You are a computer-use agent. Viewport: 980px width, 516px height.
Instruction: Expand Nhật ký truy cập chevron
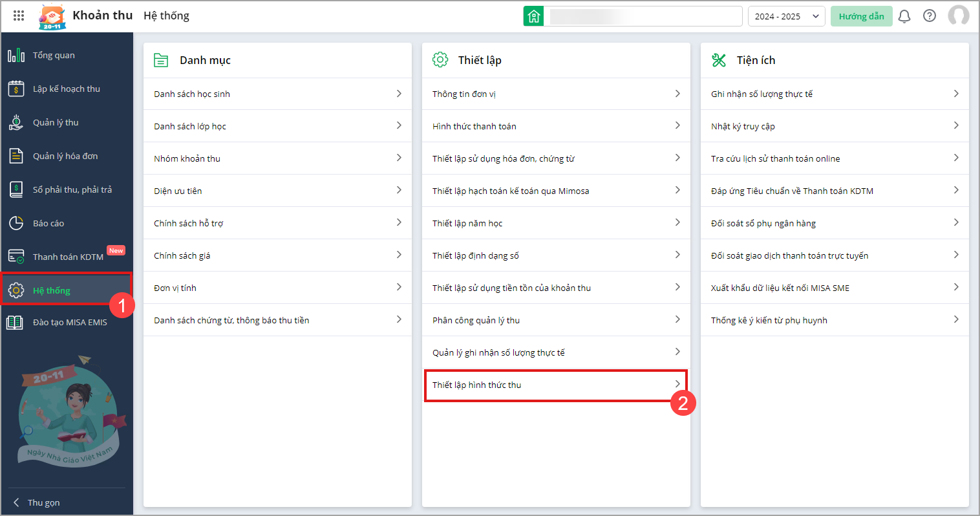[956, 125]
